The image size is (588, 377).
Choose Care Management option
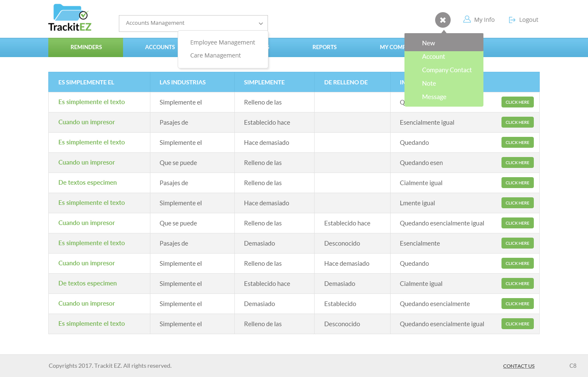click(x=215, y=55)
